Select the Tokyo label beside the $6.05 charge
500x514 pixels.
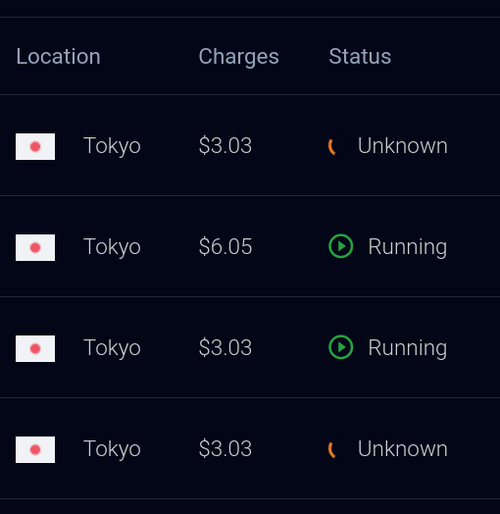pyautogui.click(x=112, y=247)
